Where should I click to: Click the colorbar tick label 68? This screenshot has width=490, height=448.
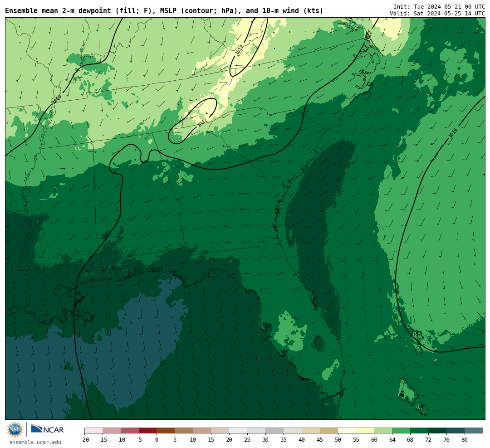pyautogui.click(x=410, y=440)
